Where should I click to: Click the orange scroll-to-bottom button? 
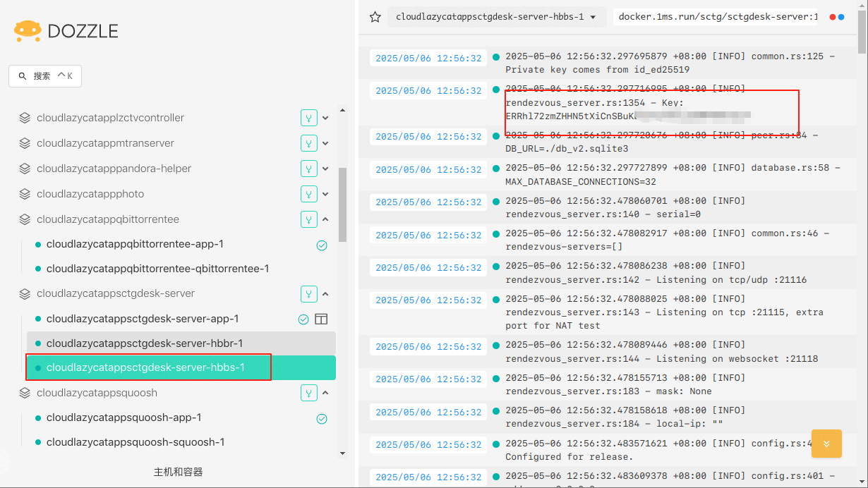coord(826,444)
